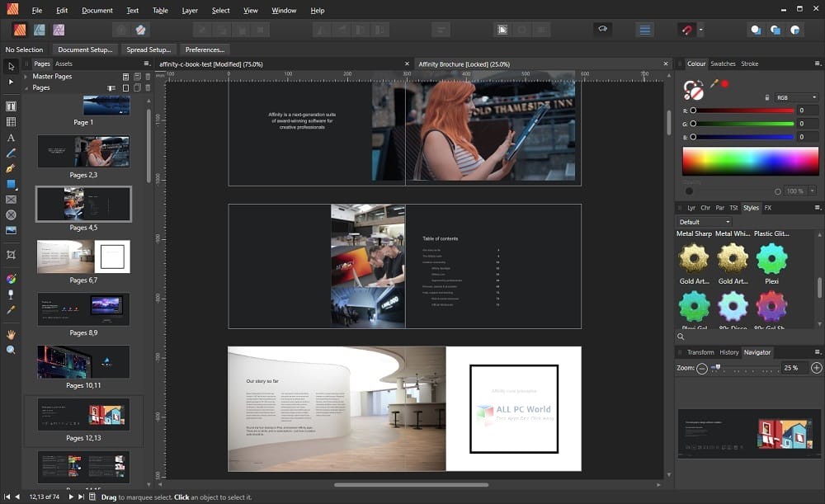
Task: Zoom out with Navigator minus button
Action: 702,368
